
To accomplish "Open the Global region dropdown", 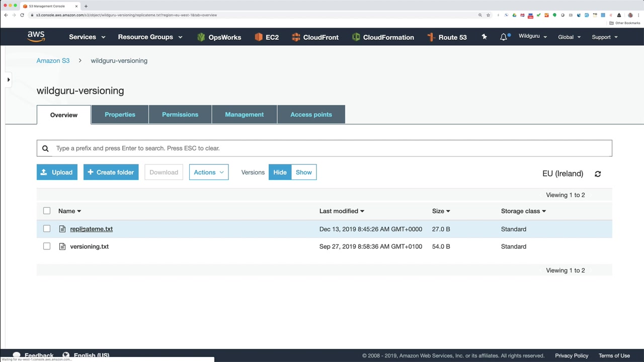I will (569, 37).
